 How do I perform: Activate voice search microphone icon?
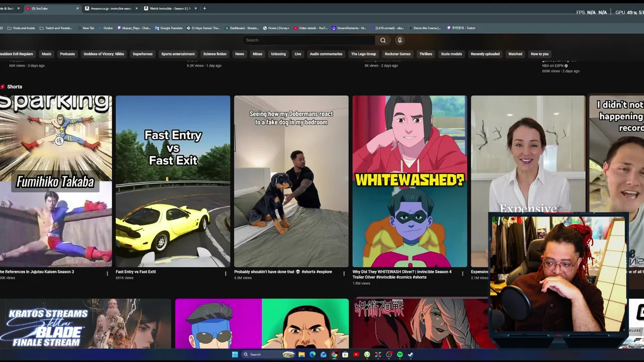point(400,40)
